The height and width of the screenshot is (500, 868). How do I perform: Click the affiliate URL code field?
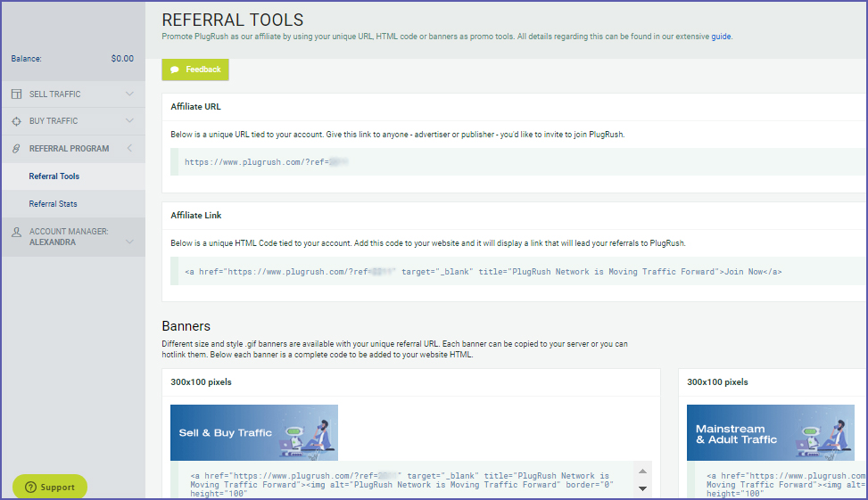coord(518,162)
